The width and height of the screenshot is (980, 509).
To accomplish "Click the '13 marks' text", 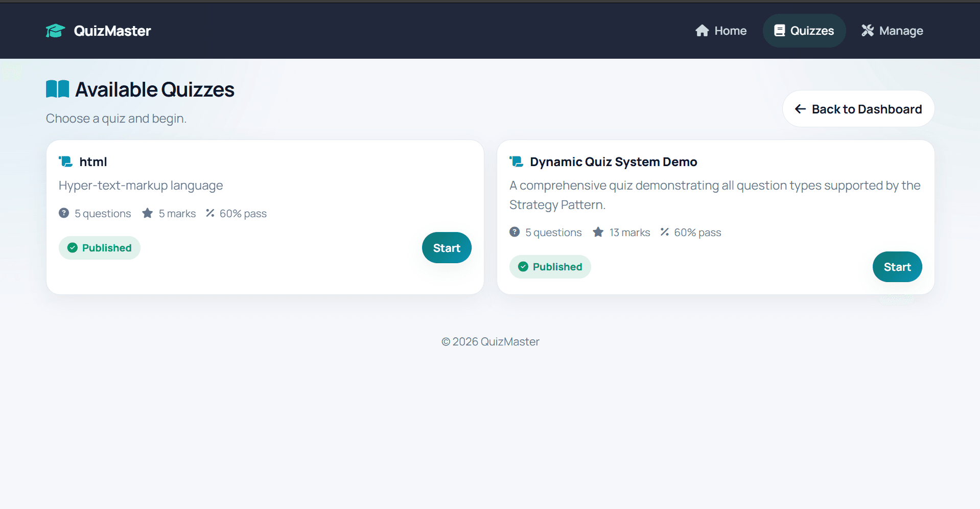I will click(x=630, y=233).
